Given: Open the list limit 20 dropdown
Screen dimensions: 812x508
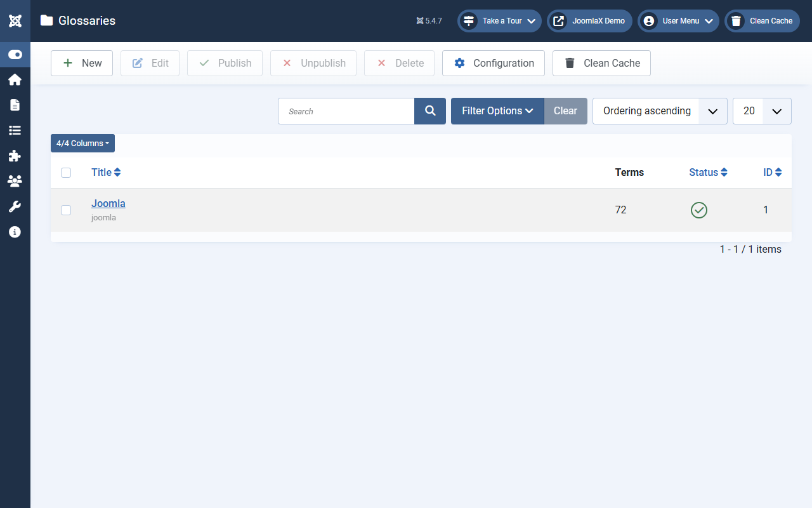Looking at the screenshot, I should tap(762, 111).
